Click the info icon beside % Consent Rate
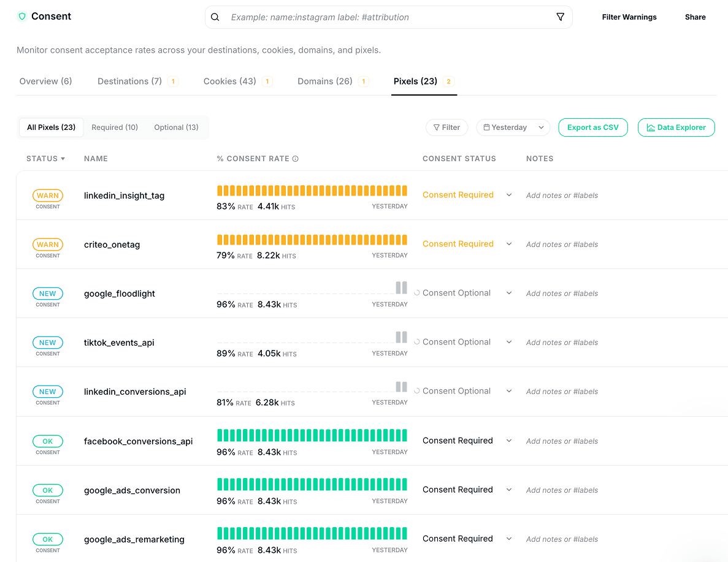This screenshot has width=728, height=562. 296,159
